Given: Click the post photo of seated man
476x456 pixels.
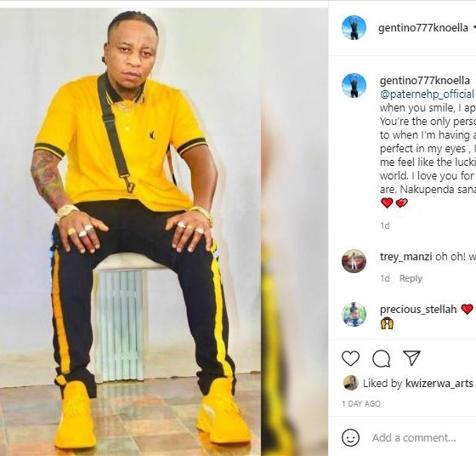Looking at the screenshot, I should pyautogui.click(x=130, y=231).
